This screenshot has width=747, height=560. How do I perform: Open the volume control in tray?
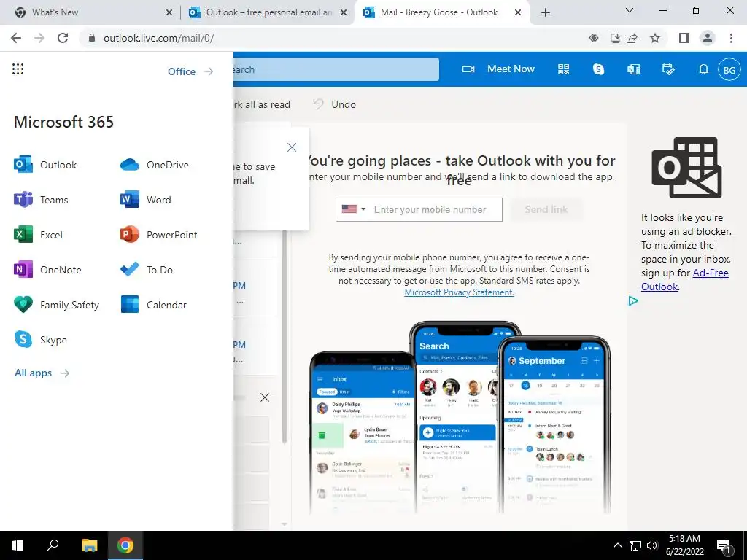[652, 545]
